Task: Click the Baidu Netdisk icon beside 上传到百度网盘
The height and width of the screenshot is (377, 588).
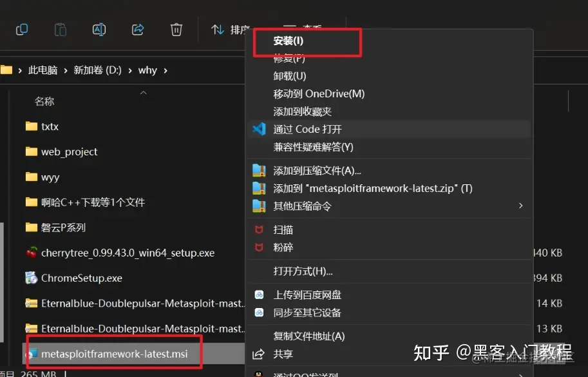Action: coord(259,295)
